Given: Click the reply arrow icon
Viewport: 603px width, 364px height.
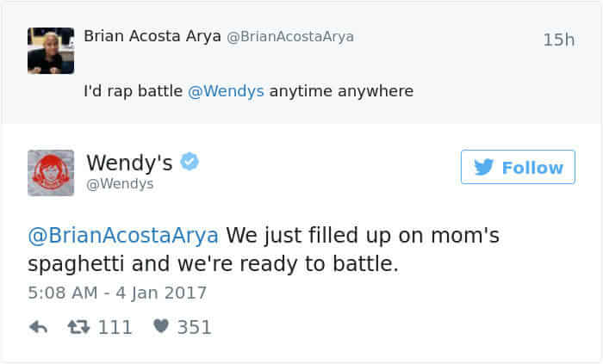Looking at the screenshot, I should [x=38, y=327].
